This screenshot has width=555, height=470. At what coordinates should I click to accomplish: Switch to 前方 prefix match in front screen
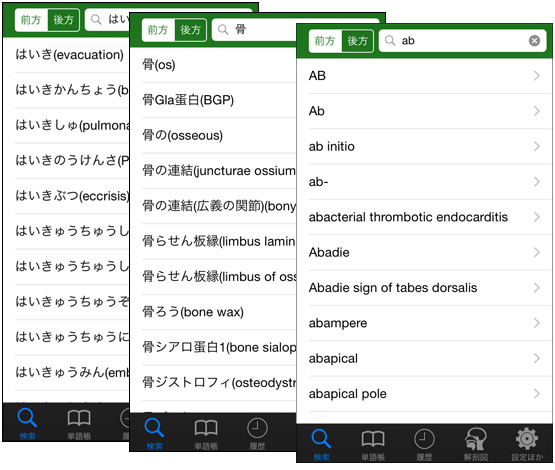325,41
